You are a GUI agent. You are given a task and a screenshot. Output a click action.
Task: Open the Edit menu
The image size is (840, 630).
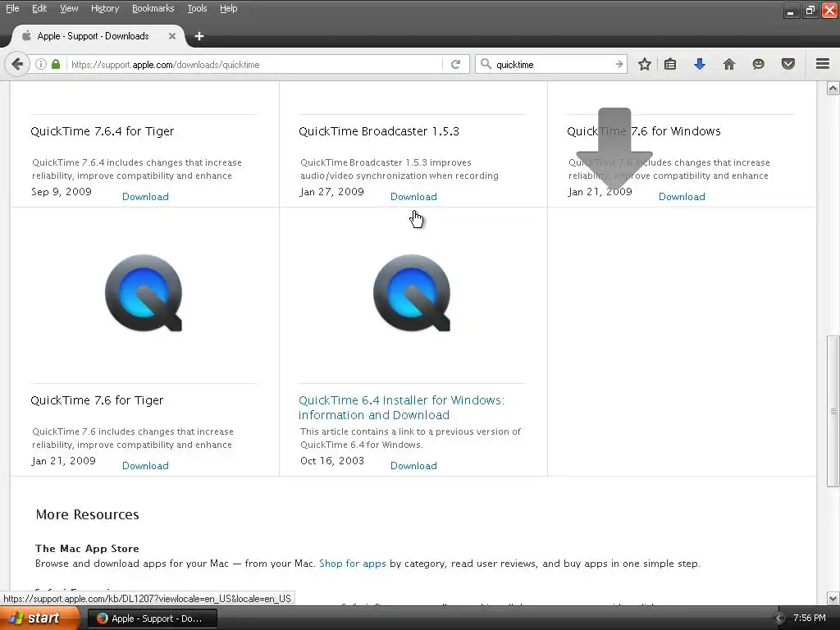pyautogui.click(x=39, y=8)
